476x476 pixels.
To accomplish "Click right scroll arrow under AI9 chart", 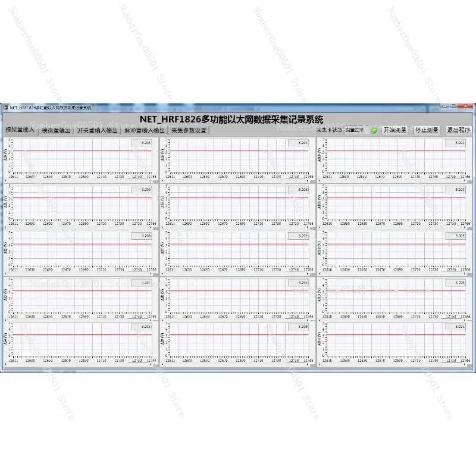I will coord(308,365).
